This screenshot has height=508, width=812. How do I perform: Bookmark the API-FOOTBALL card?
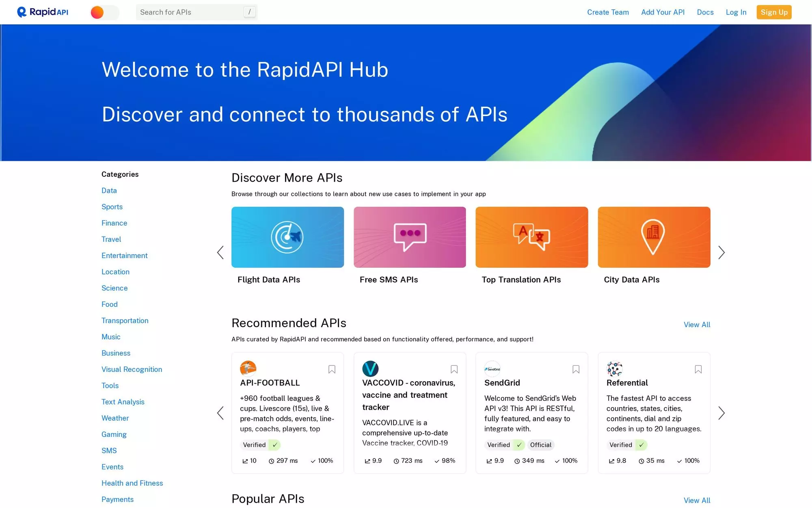[x=332, y=369]
